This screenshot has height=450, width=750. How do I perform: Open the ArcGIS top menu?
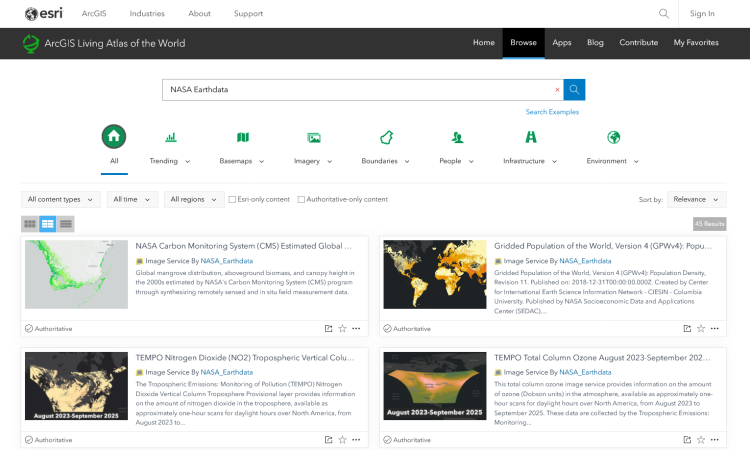coord(94,13)
